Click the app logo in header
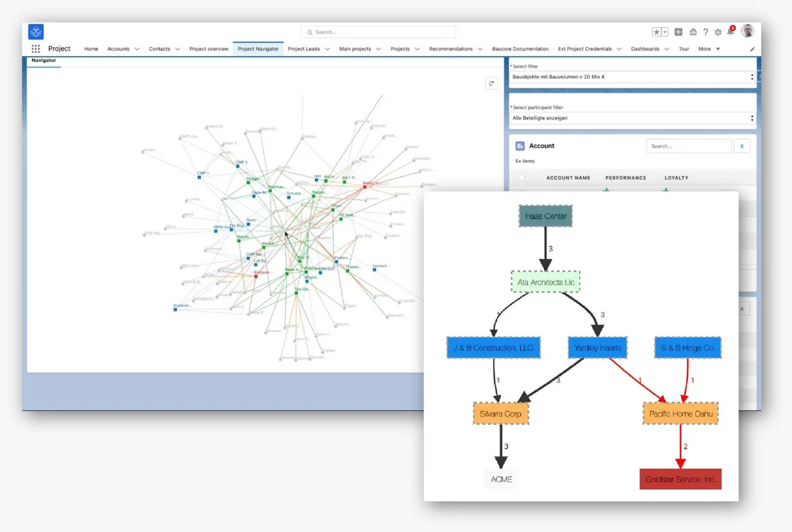792x532 pixels. point(36,32)
